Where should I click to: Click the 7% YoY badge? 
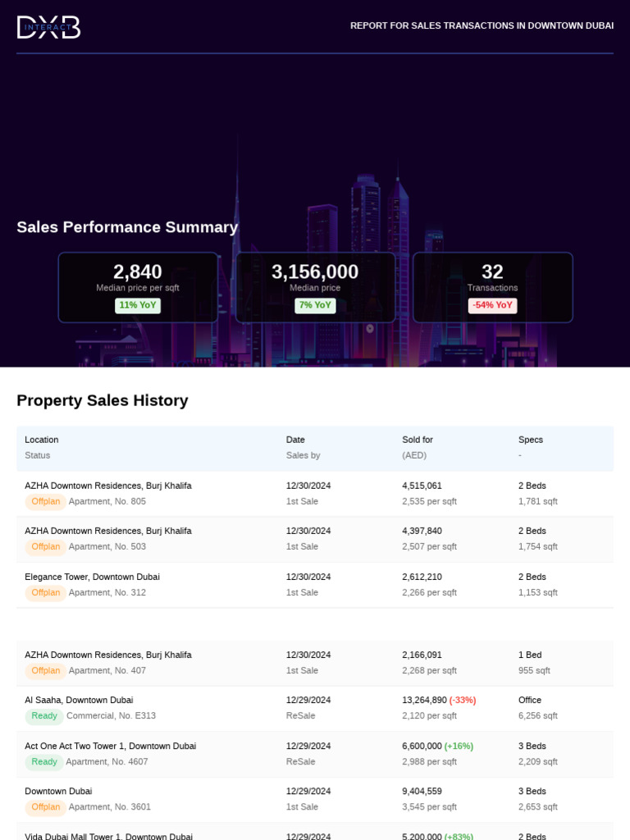click(x=315, y=305)
